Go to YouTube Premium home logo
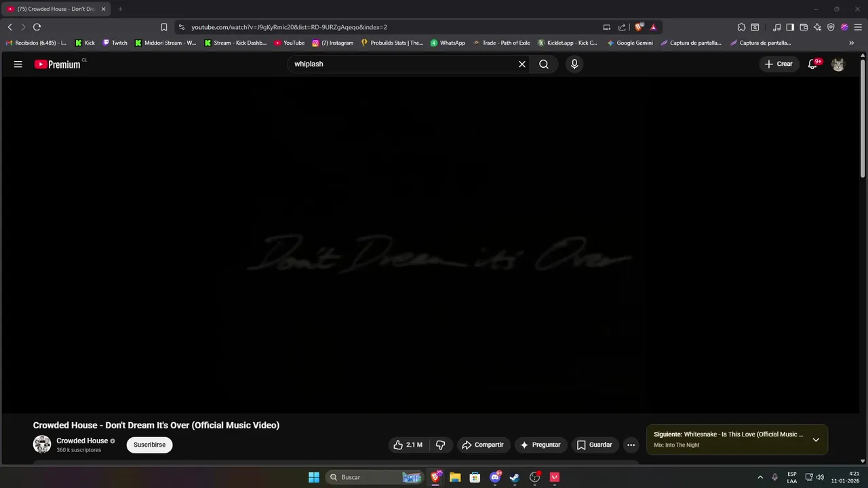This screenshot has height=488, width=868. [x=58, y=64]
